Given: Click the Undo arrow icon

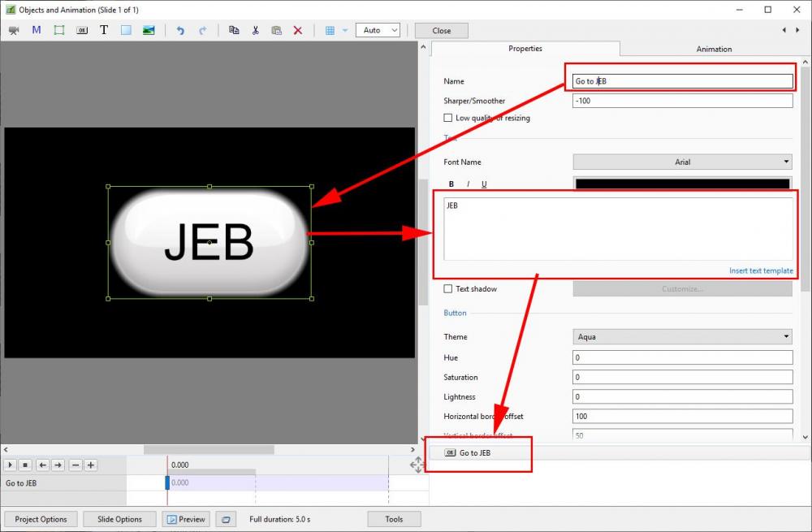Looking at the screenshot, I should coord(180,30).
